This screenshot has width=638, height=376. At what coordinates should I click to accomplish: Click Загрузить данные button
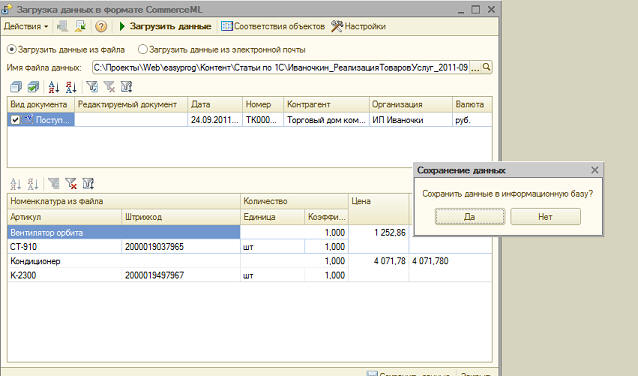[x=165, y=26]
